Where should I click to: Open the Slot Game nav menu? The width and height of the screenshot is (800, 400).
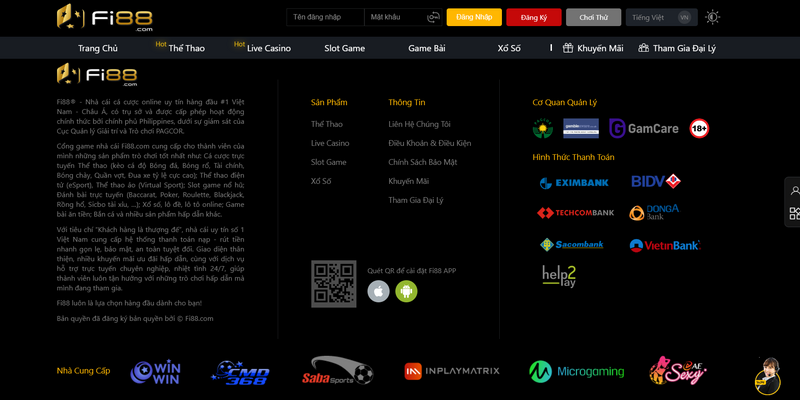point(344,48)
